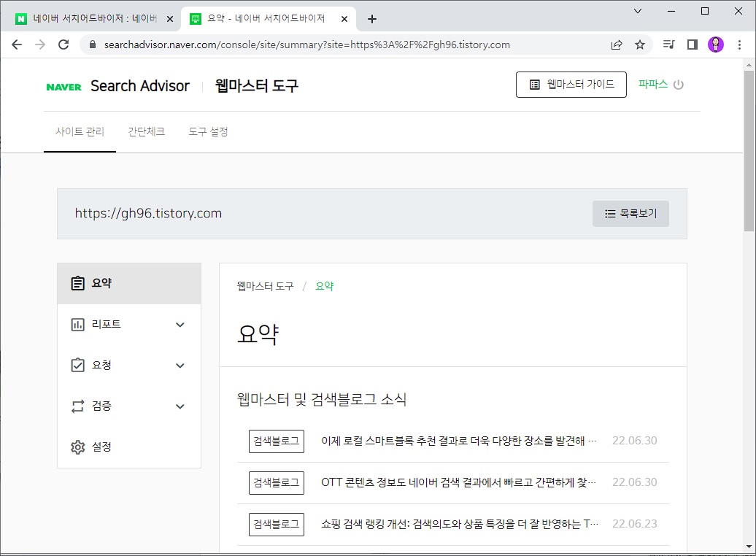The height and width of the screenshot is (556, 756).
Task: Expand the 리포트 menu chevron
Action: (180, 325)
